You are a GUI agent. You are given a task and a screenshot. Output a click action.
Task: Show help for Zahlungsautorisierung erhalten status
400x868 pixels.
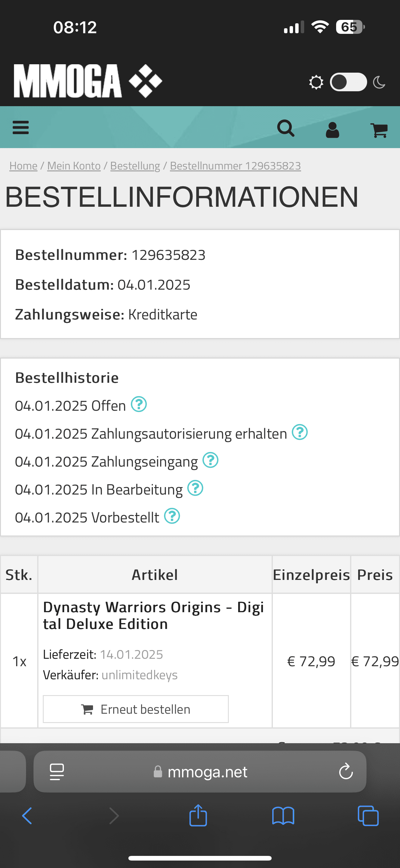click(300, 432)
